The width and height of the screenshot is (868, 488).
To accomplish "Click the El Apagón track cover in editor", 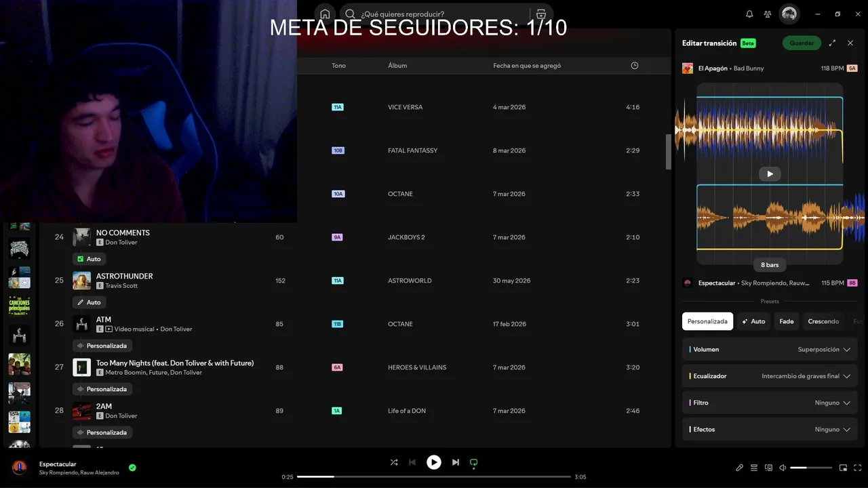I will coord(688,68).
